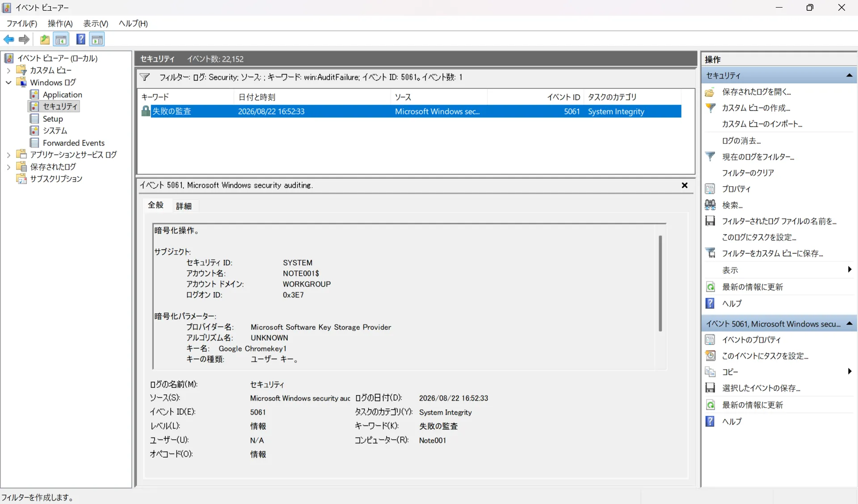Viewport: 858px width, 504px height.
Task: Expand the カスタム ビュー tree node
Action: 8,70
